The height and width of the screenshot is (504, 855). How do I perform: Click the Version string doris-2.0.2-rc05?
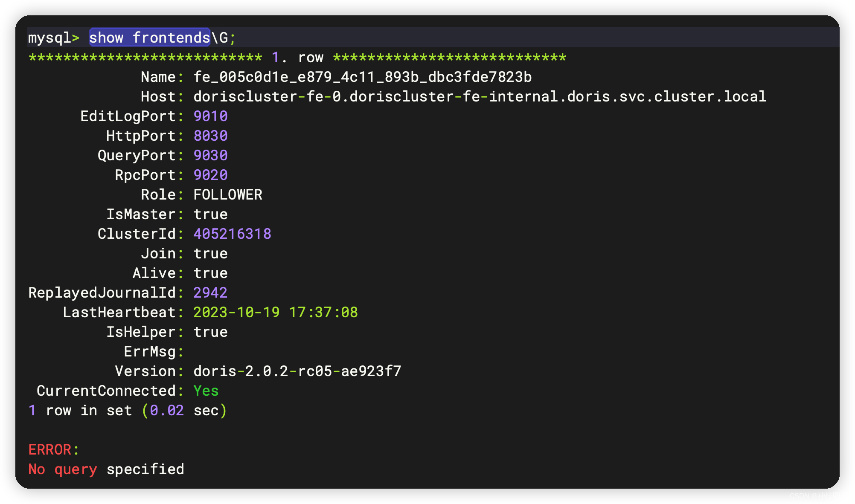(x=297, y=371)
